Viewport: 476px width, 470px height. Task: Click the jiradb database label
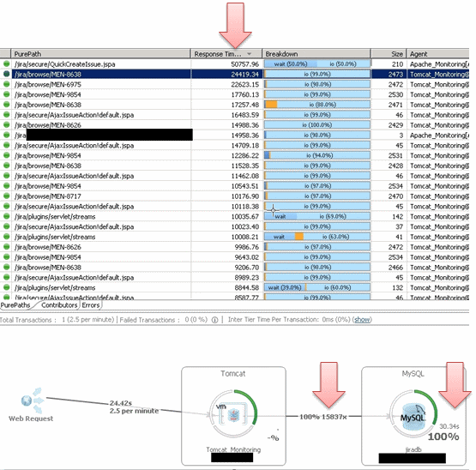click(x=413, y=449)
